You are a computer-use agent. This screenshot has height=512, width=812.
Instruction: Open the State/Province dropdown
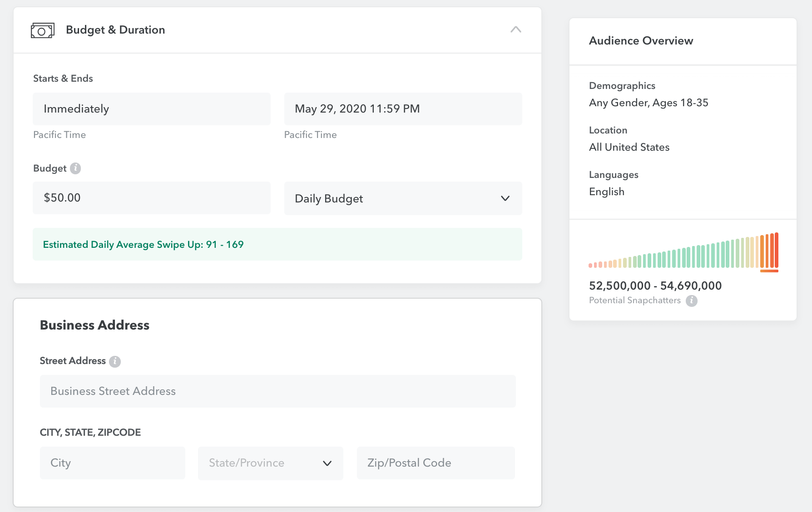tap(270, 463)
